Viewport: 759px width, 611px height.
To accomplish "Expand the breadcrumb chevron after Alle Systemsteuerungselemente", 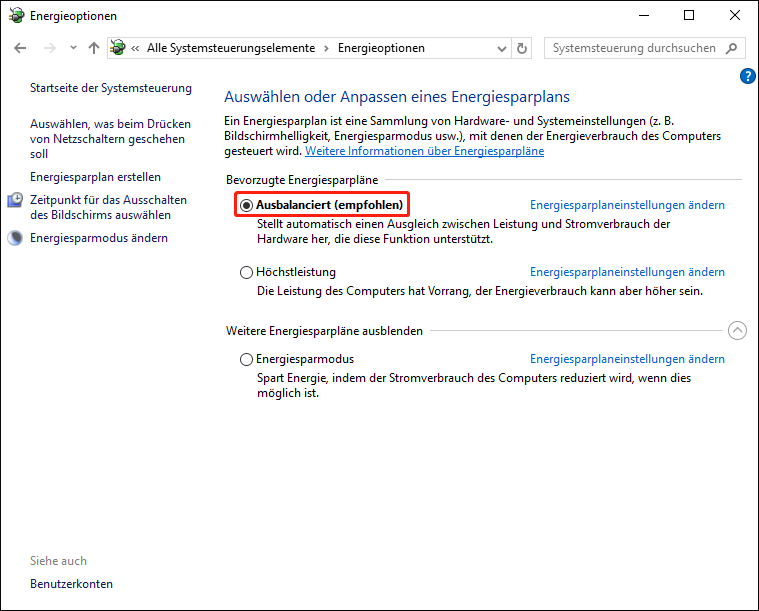I will point(326,48).
